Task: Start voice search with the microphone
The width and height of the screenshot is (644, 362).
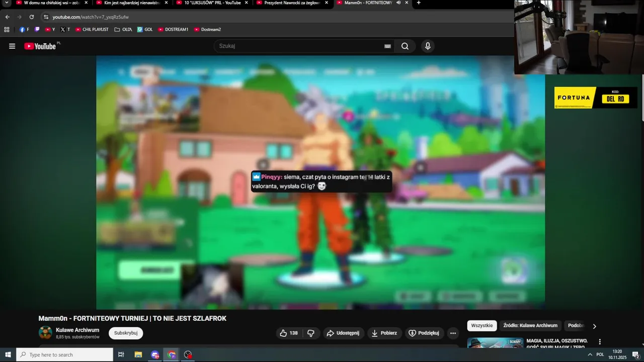Action: coord(428,46)
